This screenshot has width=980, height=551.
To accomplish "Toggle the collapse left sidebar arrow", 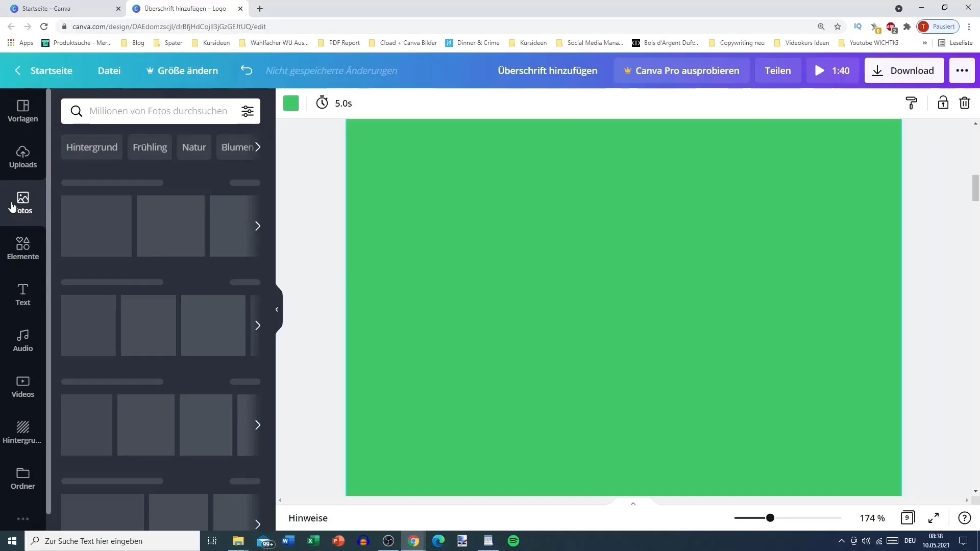I will click(276, 309).
